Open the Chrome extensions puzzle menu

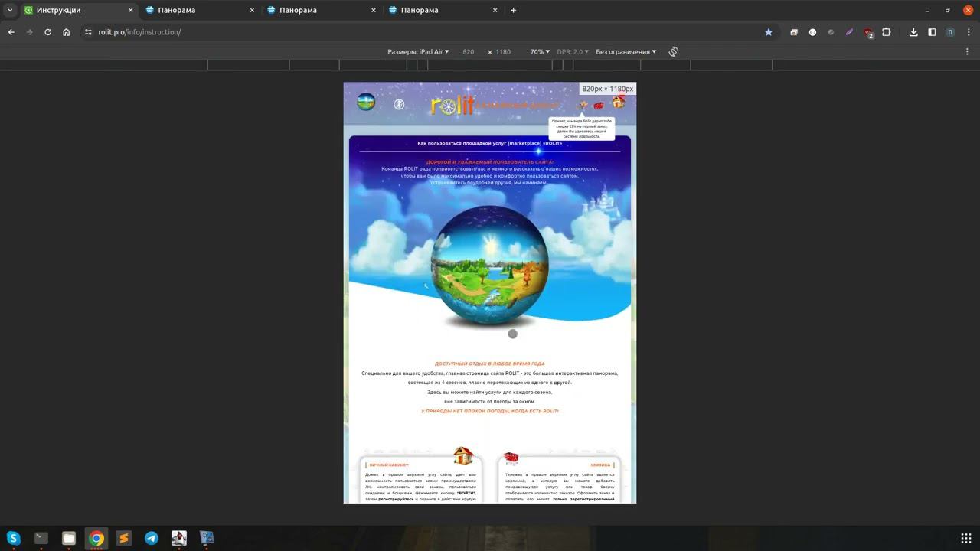click(x=887, y=32)
